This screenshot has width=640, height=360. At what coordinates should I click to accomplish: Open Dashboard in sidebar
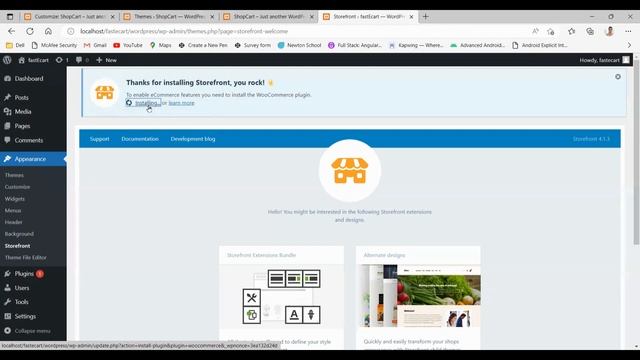(x=33, y=78)
